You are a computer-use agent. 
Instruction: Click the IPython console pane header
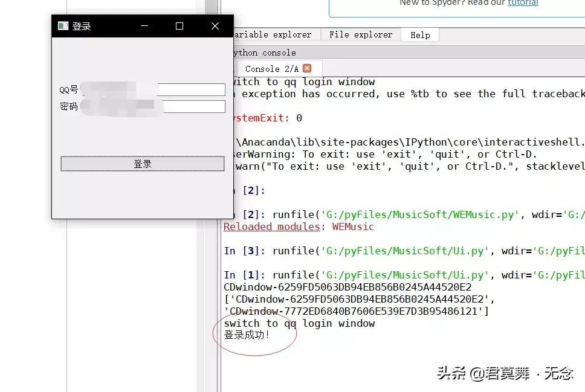click(266, 53)
